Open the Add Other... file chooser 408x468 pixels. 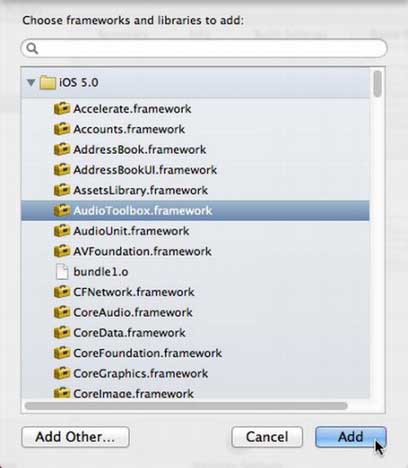click(75, 437)
